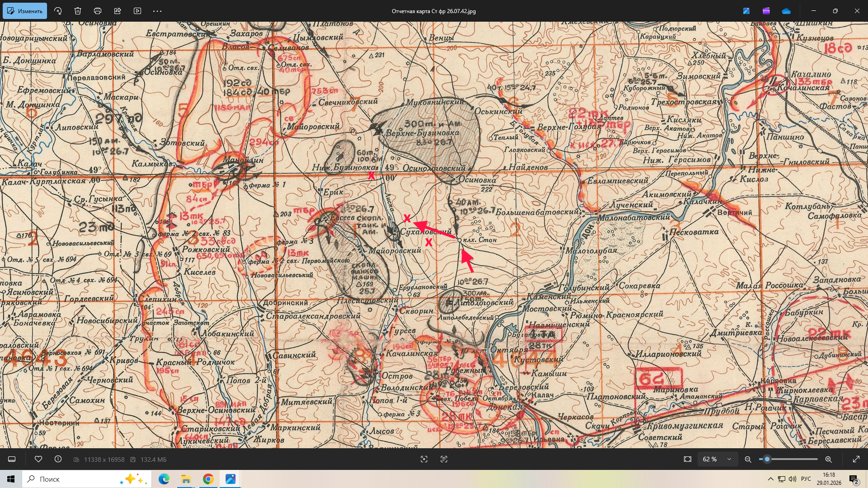Toggle the filmstrip at bottom left
Image resolution: width=868 pixels, height=488 pixels.
click(12, 459)
